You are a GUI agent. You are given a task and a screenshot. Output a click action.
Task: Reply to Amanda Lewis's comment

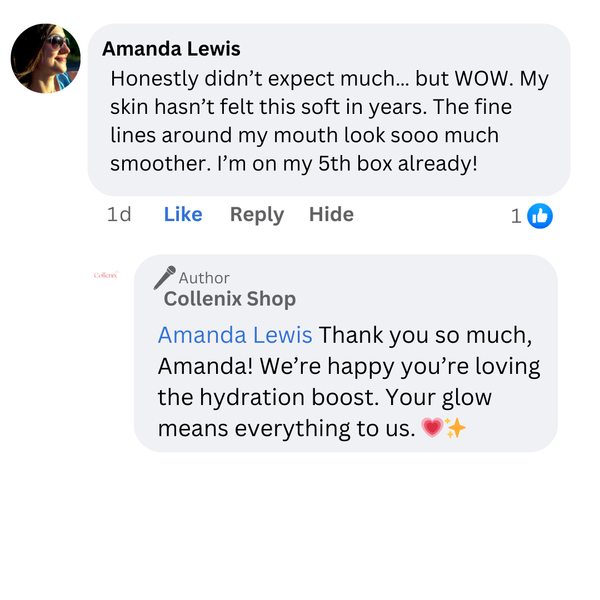click(x=257, y=214)
